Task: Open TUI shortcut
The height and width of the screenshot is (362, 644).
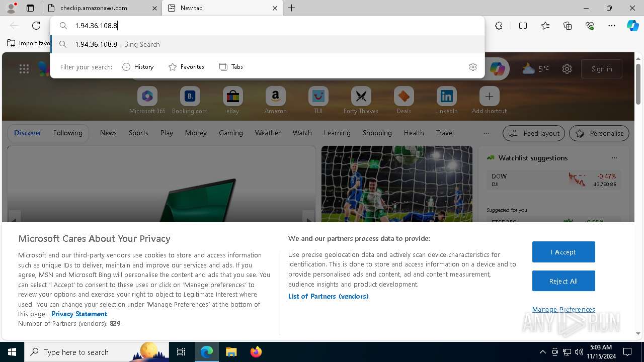Action: 318,101
